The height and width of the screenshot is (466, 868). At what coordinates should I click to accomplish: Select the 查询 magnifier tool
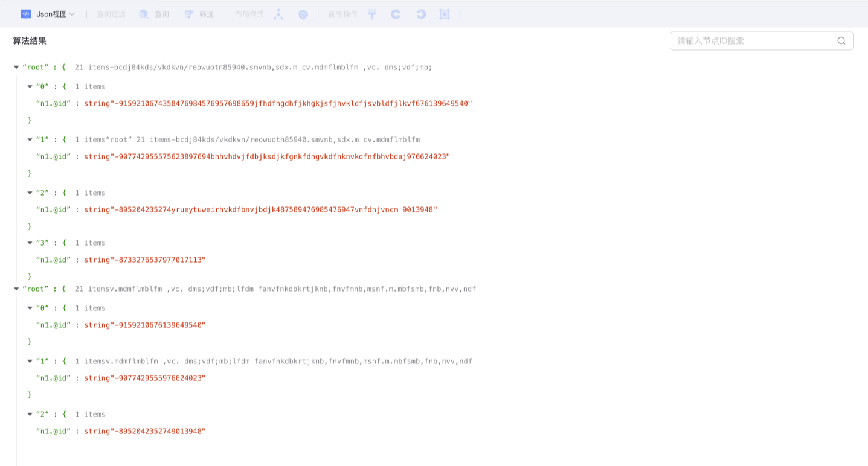(x=154, y=14)
